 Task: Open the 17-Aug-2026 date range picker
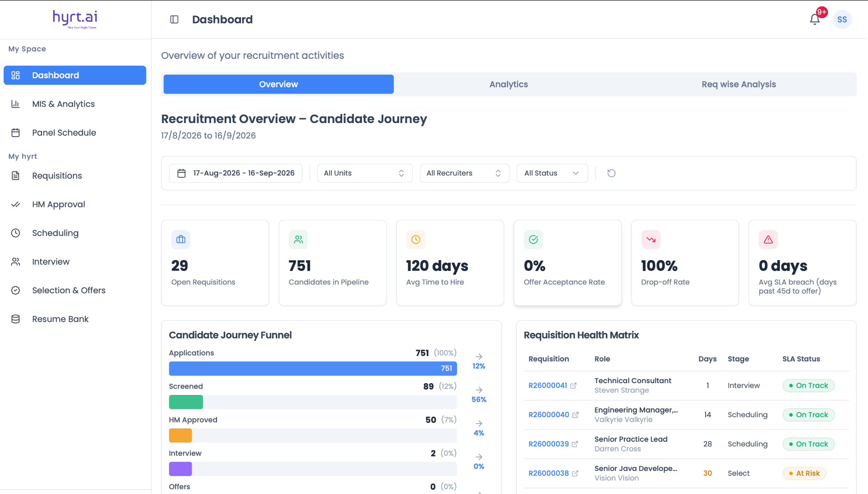coord(236,173)
